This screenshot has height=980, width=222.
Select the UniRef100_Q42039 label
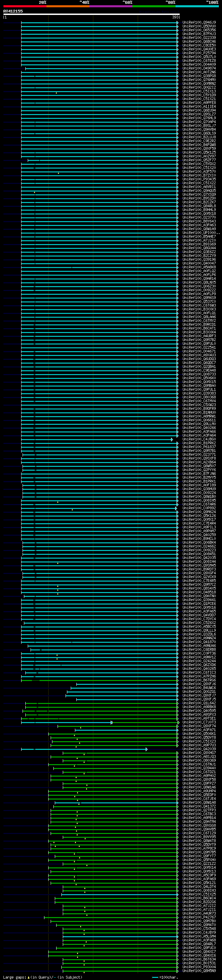point(199,749)
